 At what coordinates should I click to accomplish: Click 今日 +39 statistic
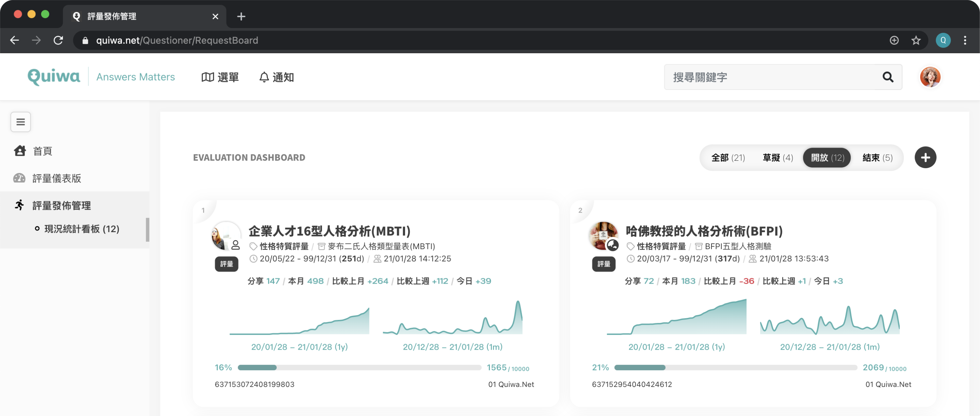tap(474, 281)
